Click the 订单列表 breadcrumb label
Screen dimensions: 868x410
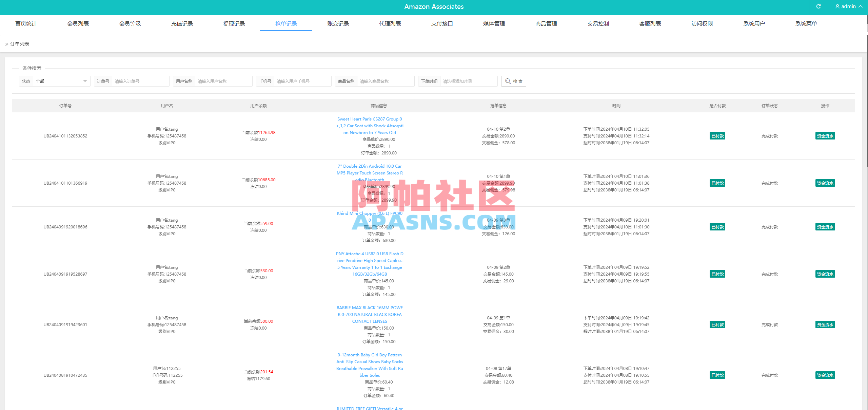(19, 44)
